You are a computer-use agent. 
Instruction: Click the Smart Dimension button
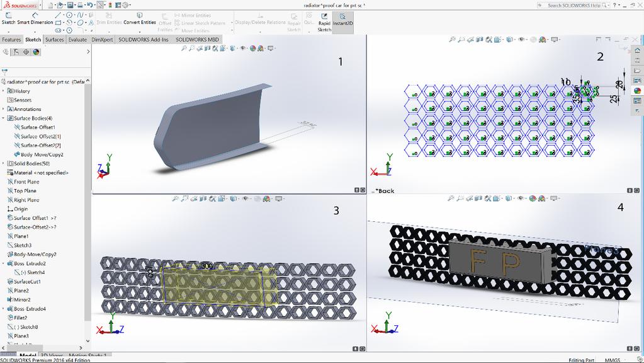(x=35, y=18)
